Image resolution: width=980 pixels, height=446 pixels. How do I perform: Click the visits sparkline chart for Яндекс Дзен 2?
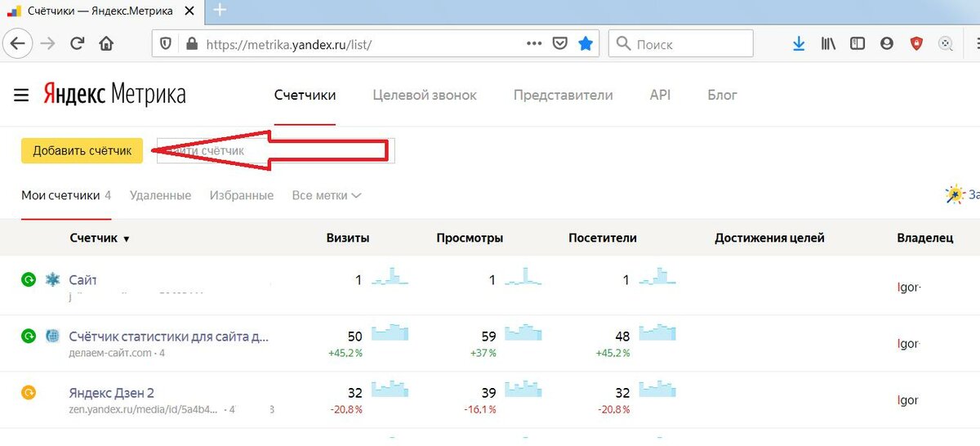pos(390,389)
